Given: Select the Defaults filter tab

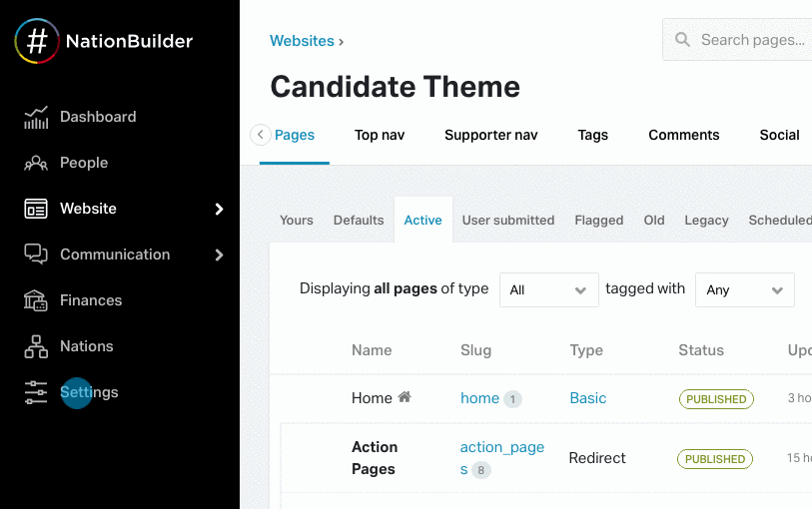Looking at the screenshot, I should coord(359,220).
